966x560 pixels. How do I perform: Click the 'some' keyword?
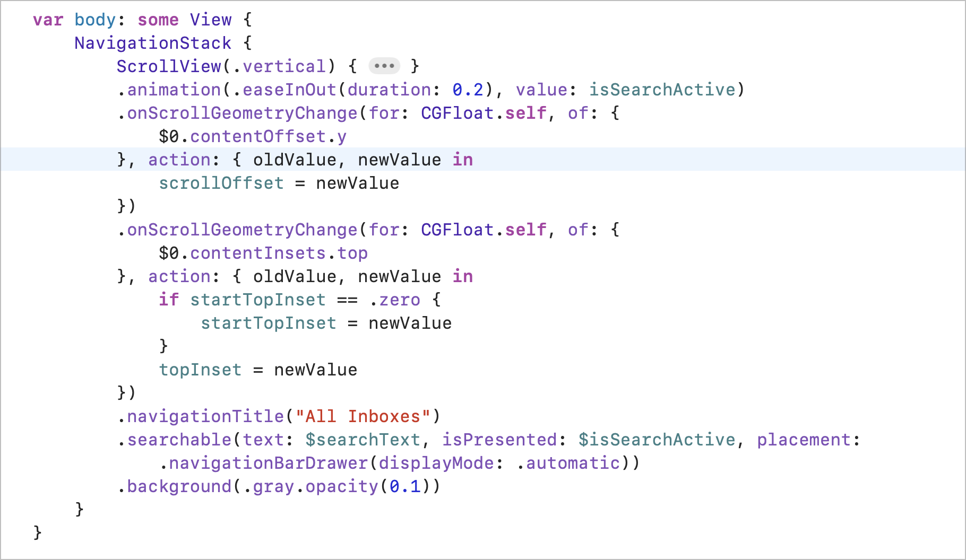158,20
